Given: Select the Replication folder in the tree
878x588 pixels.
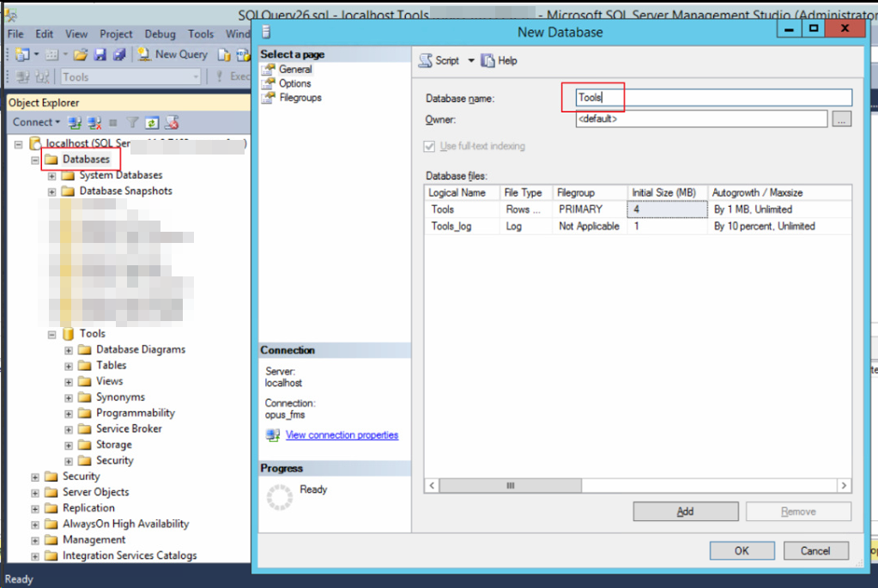Looking at the screenshot, I should click(x=88, y=508).
